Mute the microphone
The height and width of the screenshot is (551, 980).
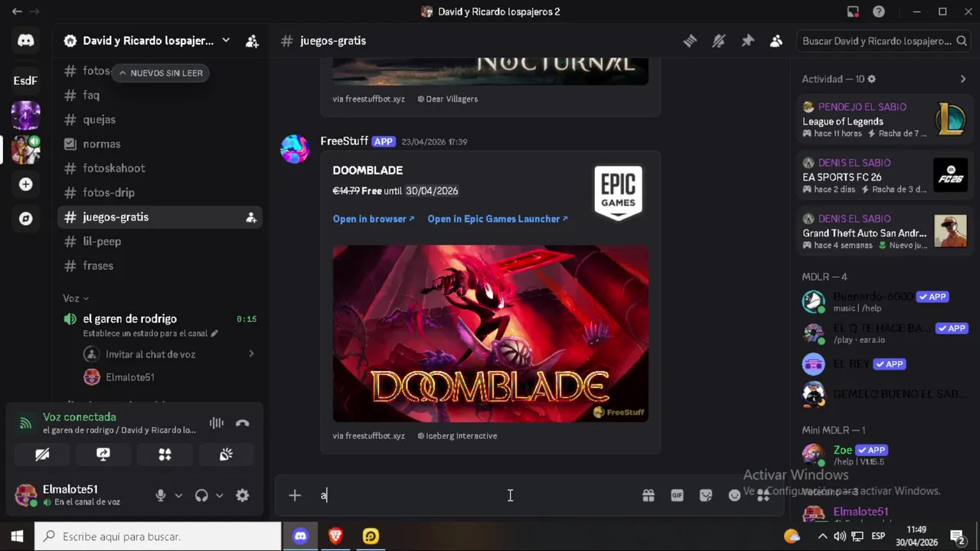tap(160, 495)
